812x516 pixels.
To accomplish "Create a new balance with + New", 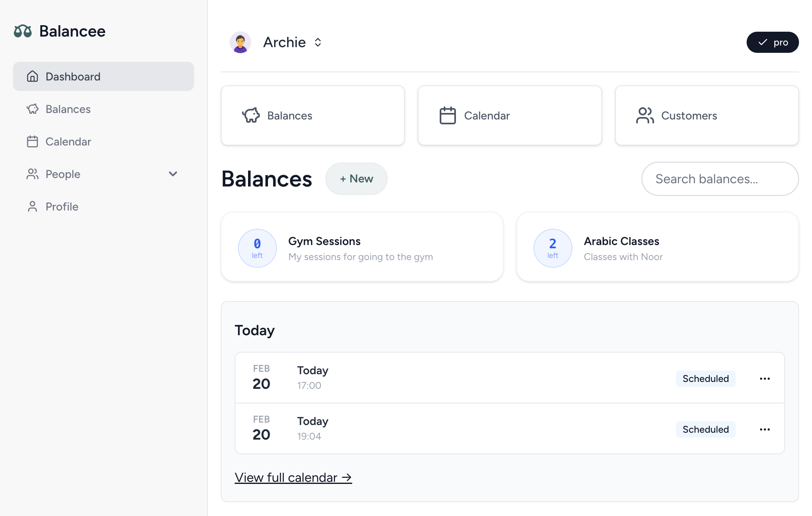I will point(356,179).
